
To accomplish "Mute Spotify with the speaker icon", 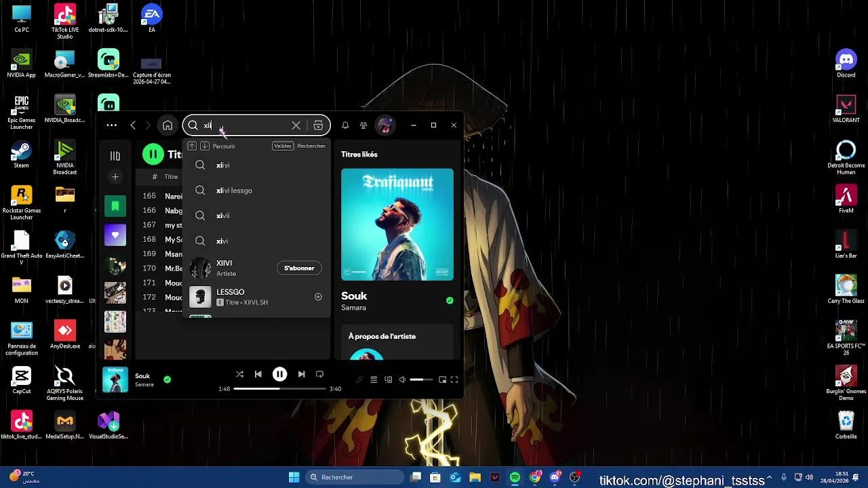I will 402,380.
